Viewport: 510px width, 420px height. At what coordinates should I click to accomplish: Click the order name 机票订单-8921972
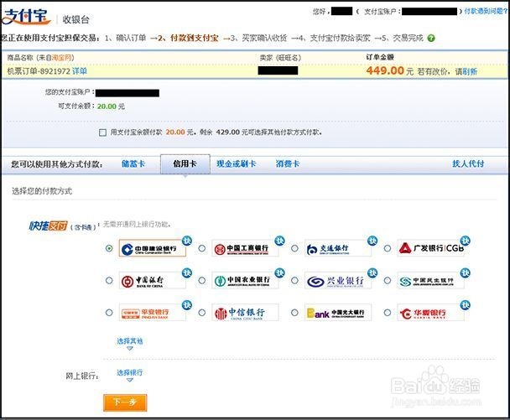[39, 71]
